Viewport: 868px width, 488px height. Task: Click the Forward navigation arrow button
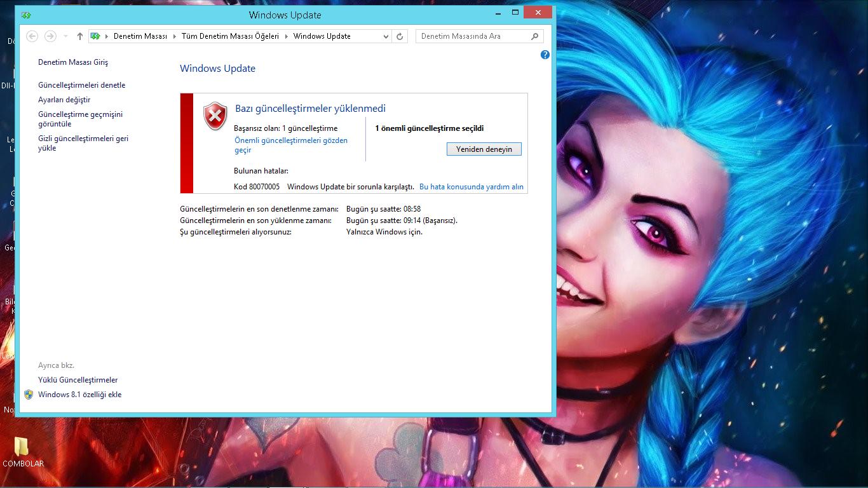50,36
